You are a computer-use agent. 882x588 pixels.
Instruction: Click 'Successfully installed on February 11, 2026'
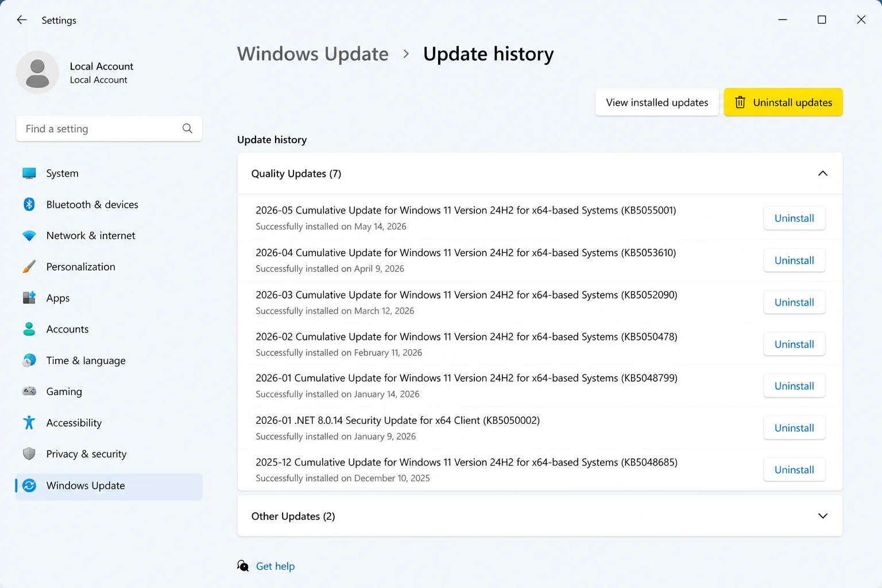(x=339, y=353)
